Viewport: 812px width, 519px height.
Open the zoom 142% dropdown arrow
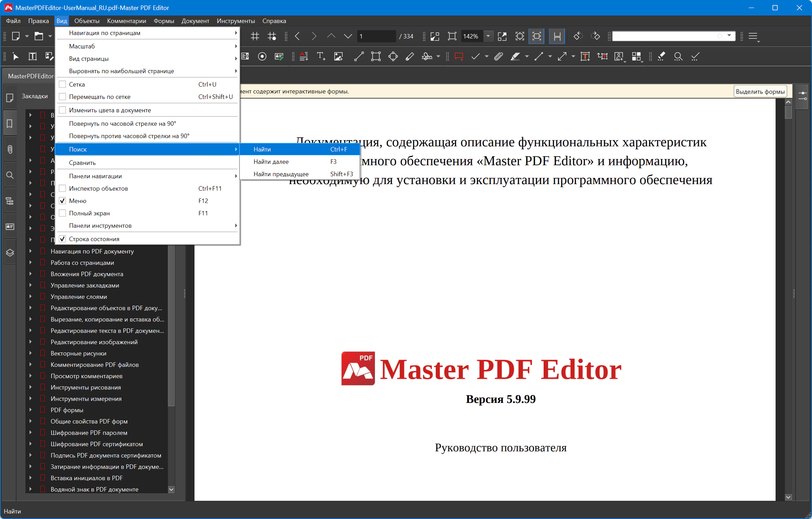click(x=488, y=36)
